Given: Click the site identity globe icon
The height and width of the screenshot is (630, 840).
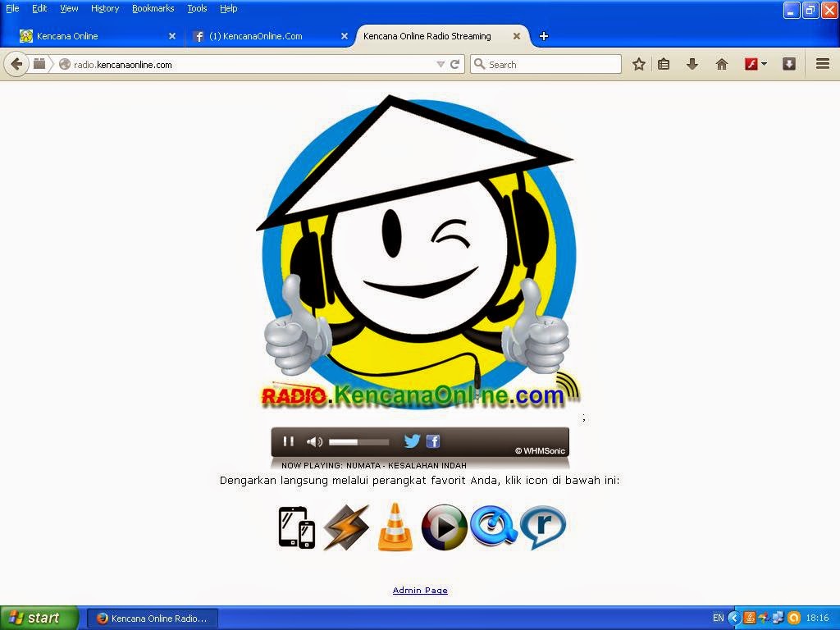Looking at the screenshot, I should (65, 64).
